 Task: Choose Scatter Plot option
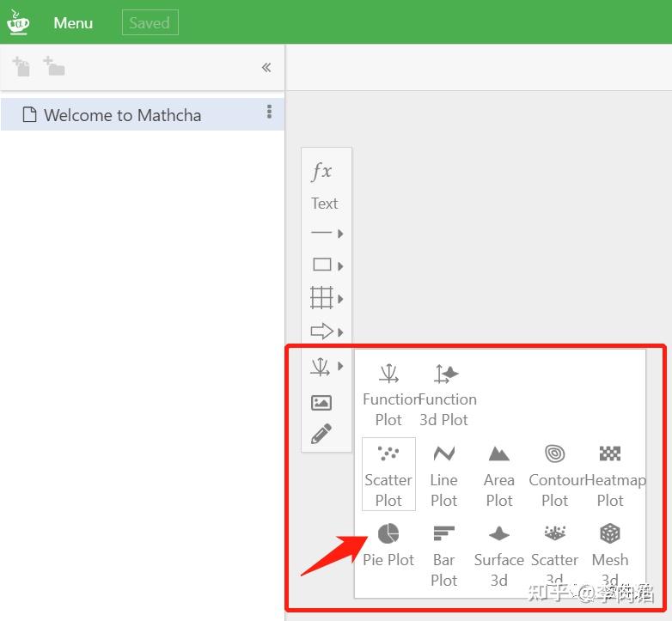click(388, 474)
